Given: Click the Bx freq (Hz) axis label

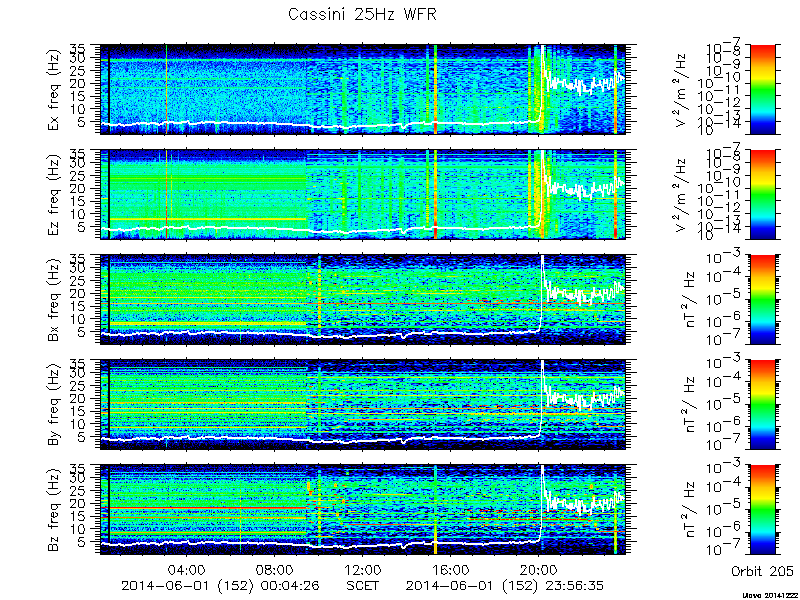Looking at the screenshot, I should pos(55,299).
